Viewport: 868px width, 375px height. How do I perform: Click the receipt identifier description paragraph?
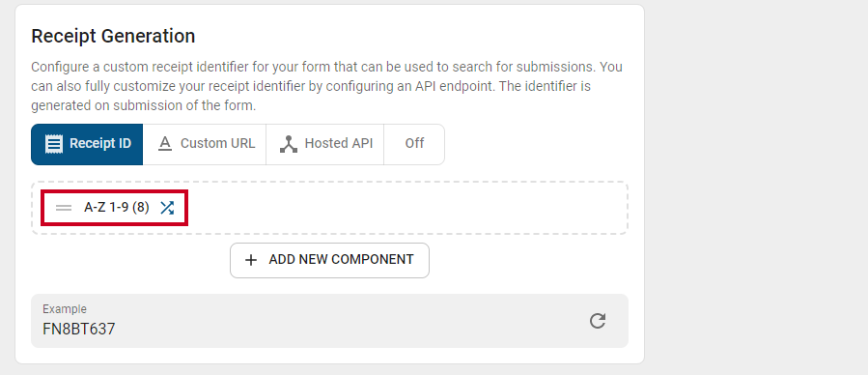(x=326, y=86)
